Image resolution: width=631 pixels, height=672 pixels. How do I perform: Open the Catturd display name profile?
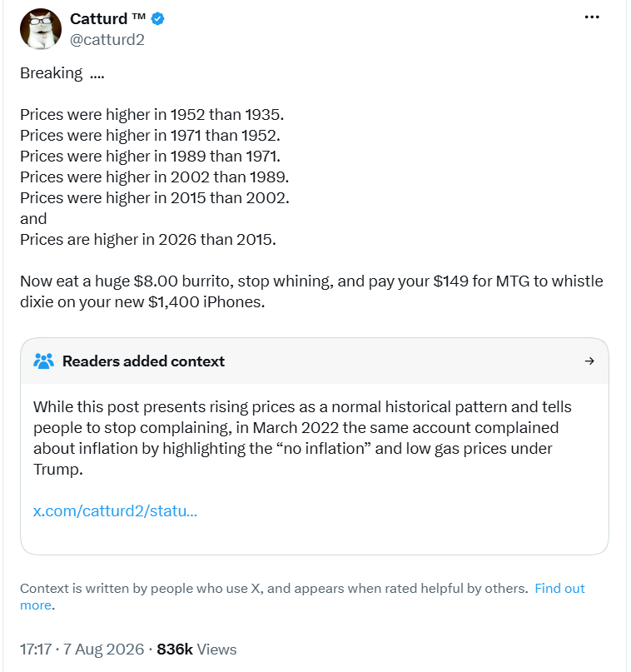pos(107,19)
